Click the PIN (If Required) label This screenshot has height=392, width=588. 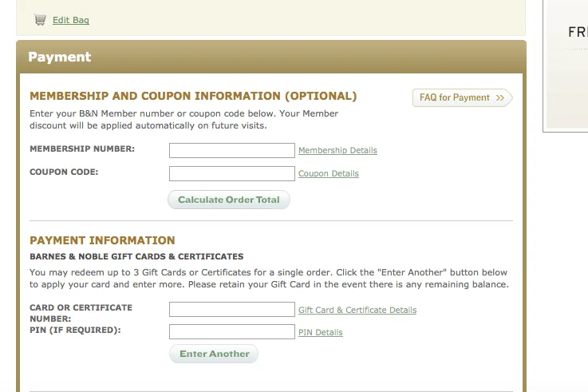[x=75, y=330]
